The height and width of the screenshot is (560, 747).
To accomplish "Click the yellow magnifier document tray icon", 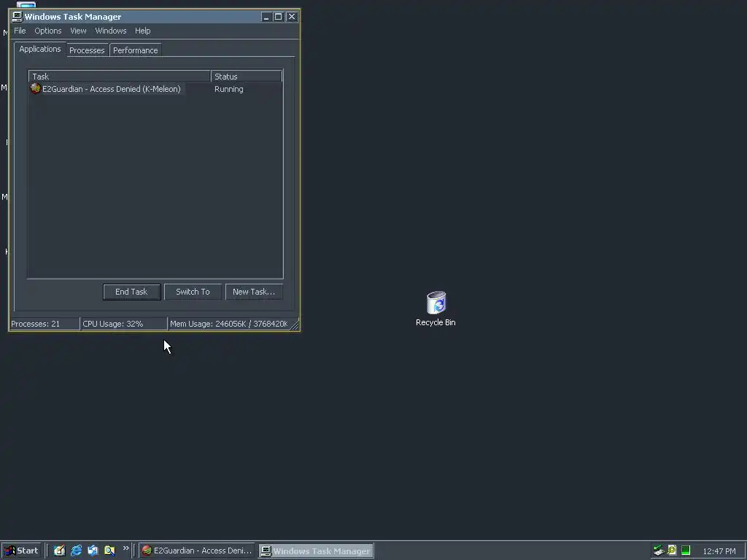I will (672, 551).
